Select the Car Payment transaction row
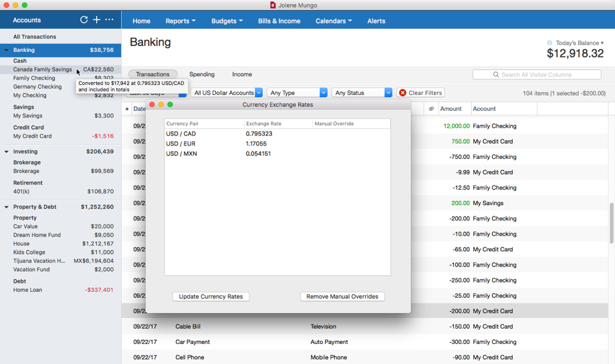Viewport: 615px width, 364px height. click(365, 342)
